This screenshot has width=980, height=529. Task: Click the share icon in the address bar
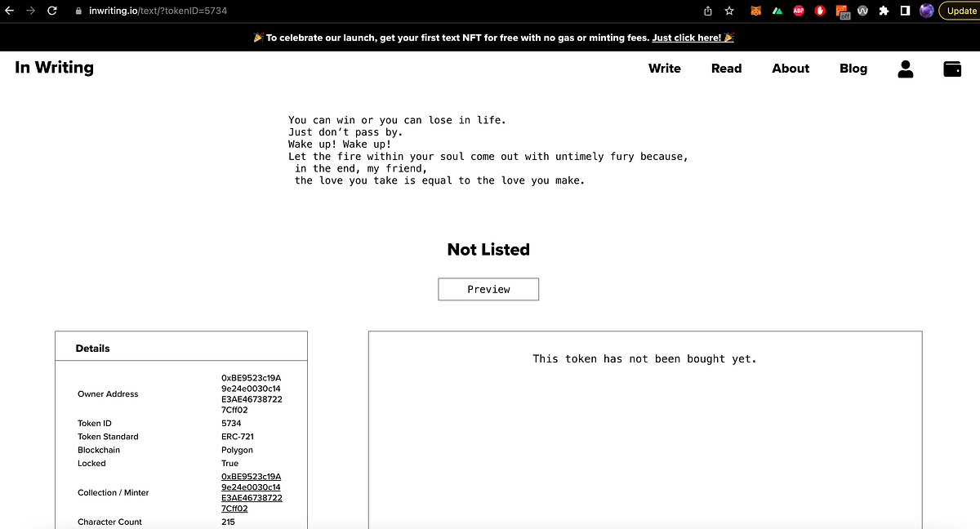(707, 11)
